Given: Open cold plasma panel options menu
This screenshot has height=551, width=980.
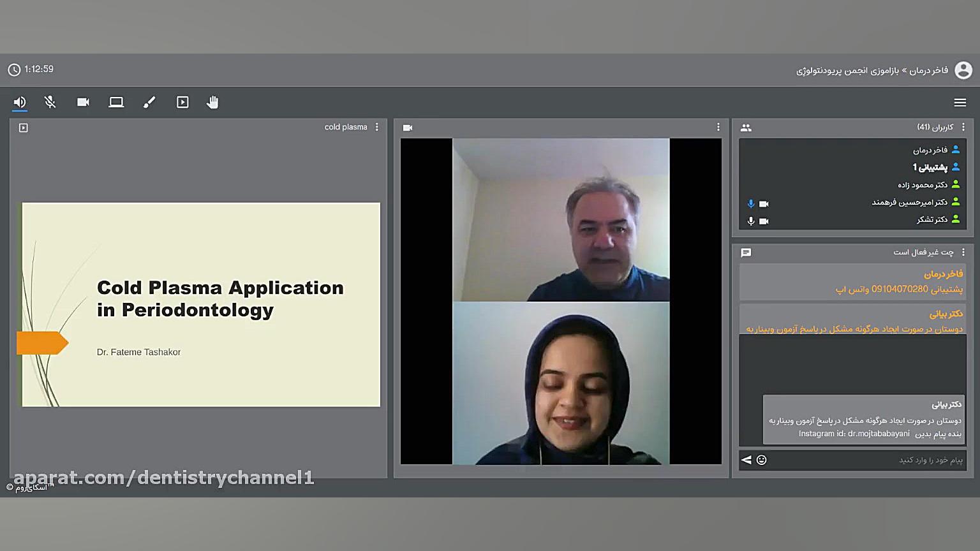Looking at the screenshot, I should click(x=377, y=127).
